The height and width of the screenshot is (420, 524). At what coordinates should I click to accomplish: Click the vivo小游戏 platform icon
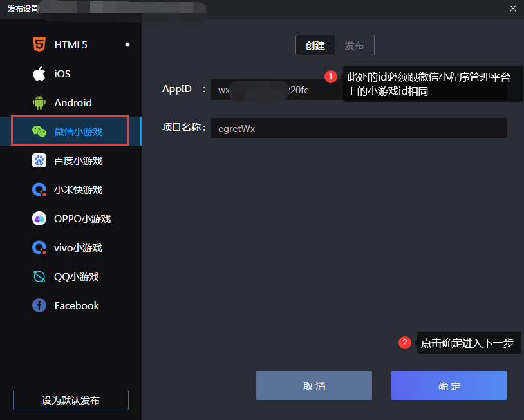coord(39,247)
